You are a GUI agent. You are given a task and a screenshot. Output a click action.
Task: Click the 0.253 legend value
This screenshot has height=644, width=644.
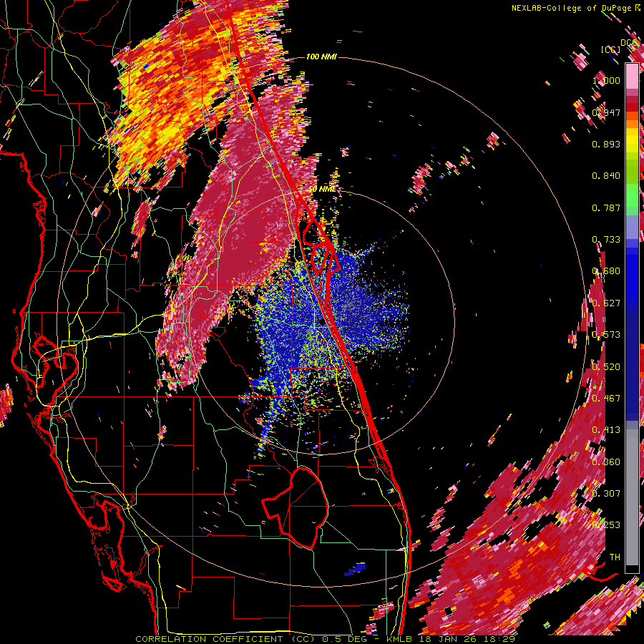[x=606, y=525]
